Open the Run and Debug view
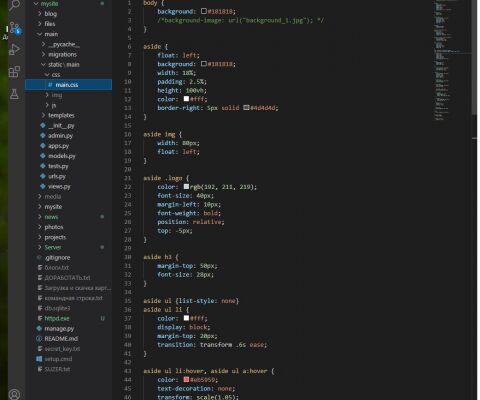Screen dimensions: 480x400 click(x=14, y=50)
